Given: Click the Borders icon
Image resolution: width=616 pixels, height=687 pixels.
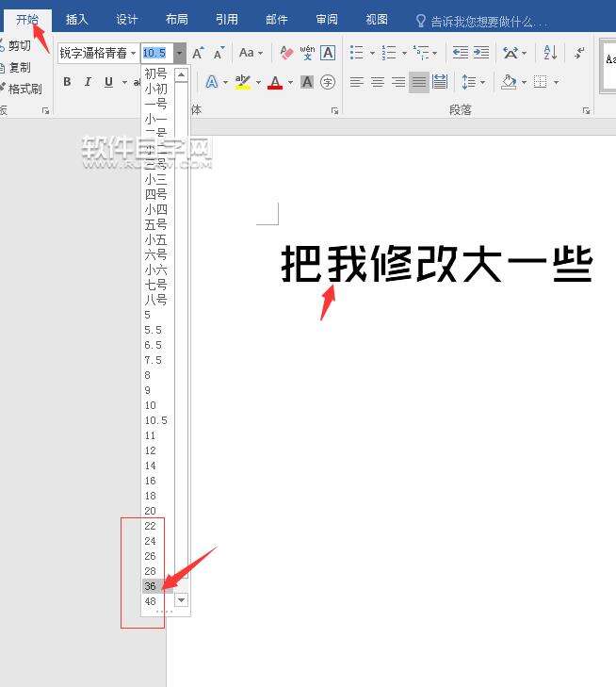Looking at the screenshot, I should click(x=541, y=82).
